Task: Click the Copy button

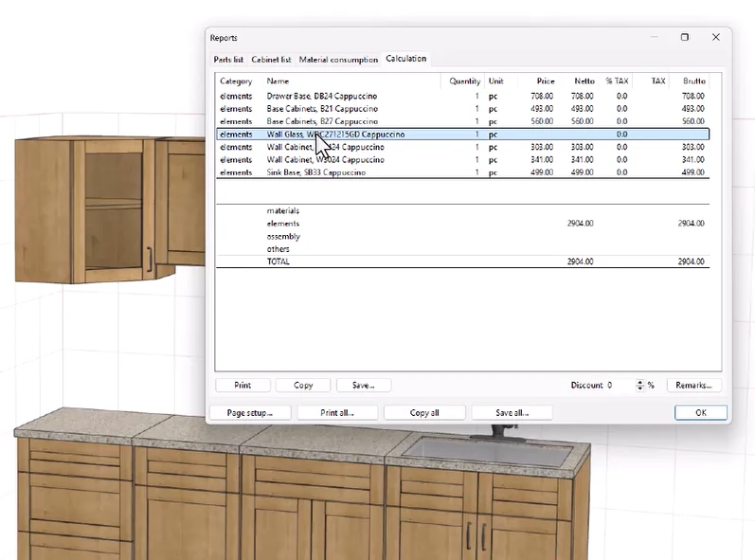Action: [303, 386]
